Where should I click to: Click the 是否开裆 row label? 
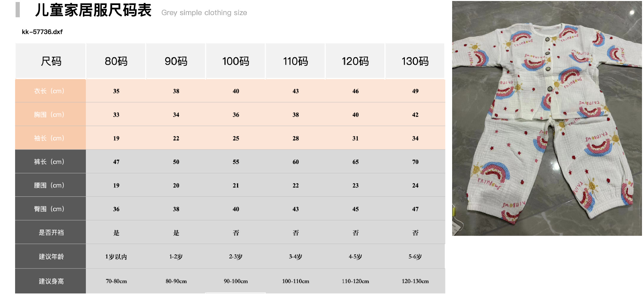coord(51,233)
